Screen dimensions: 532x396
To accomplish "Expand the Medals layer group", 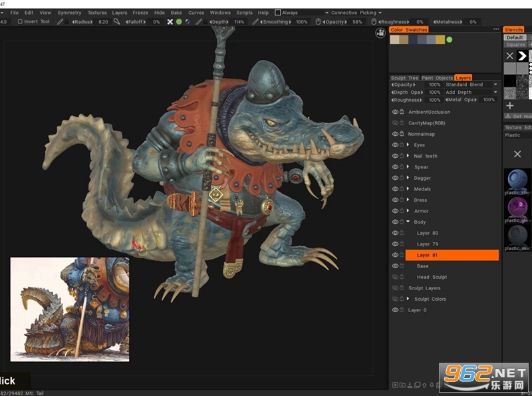I will tap(408, 188).
